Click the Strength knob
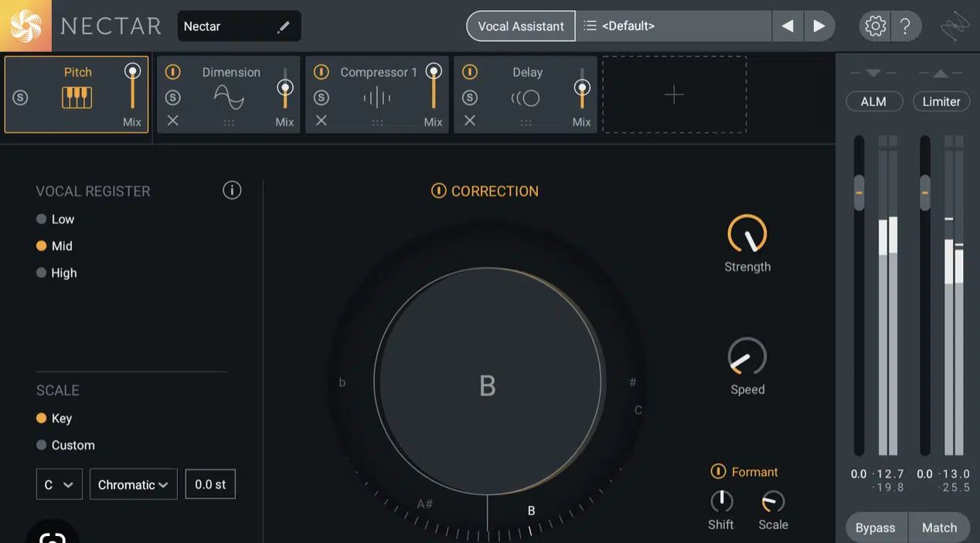Viewport: 980px width, 543px height. pyautogui.click(x=747, y=234)
